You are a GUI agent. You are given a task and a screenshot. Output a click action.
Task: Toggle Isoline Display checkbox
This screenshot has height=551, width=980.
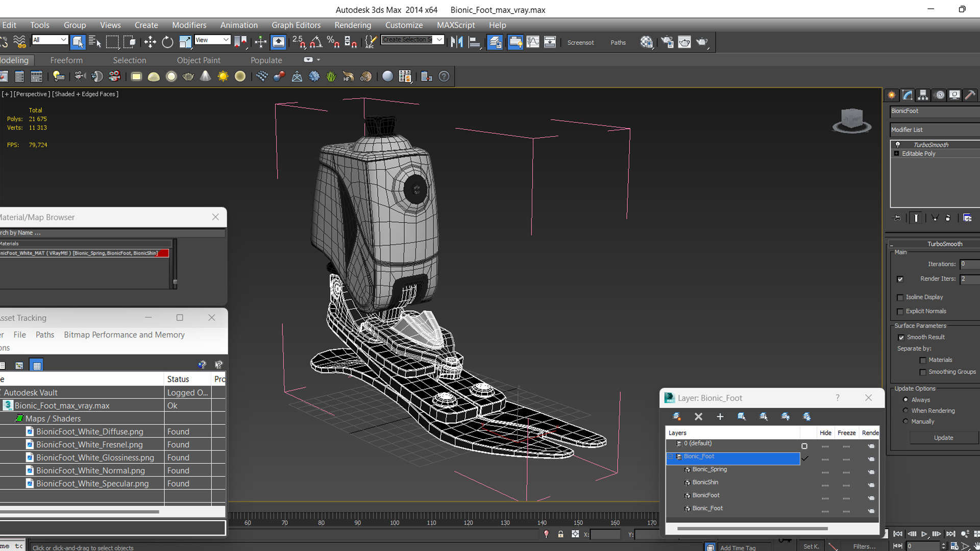click(x=900, y=297)
